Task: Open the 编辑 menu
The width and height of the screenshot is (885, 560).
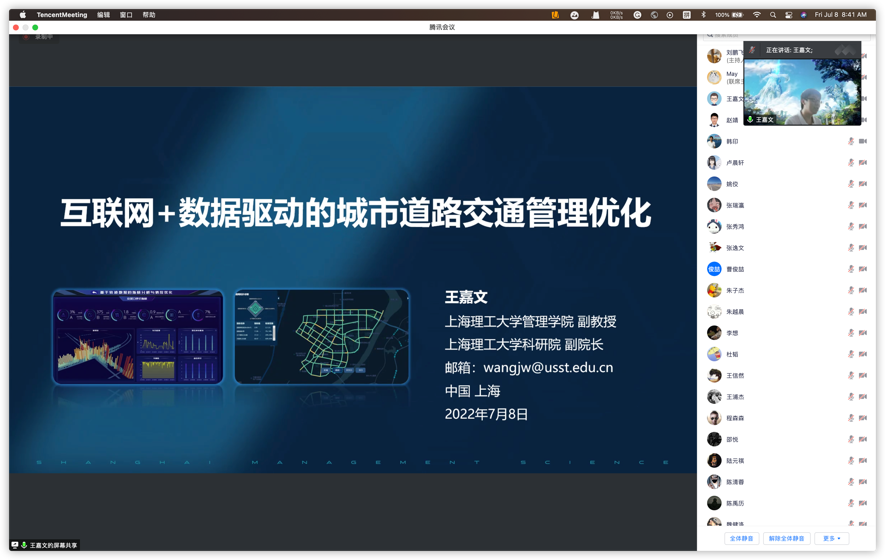Action: pos(103,15)
